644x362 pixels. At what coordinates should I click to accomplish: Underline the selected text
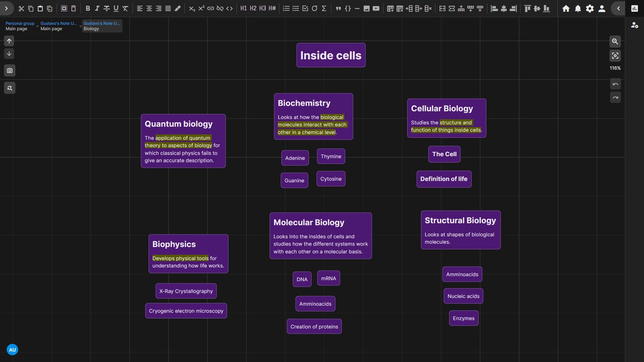pyautogui.click(x=116, y=8)
